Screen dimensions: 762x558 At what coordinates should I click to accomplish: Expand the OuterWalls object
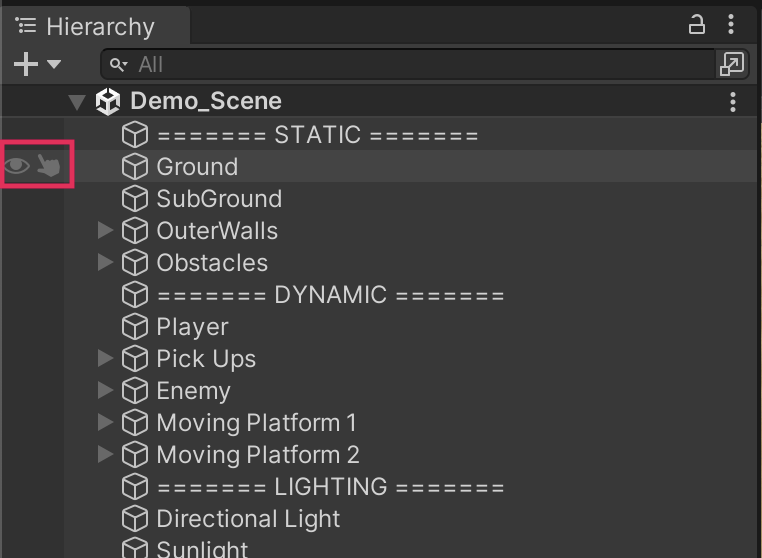click(x=105, y=231)
